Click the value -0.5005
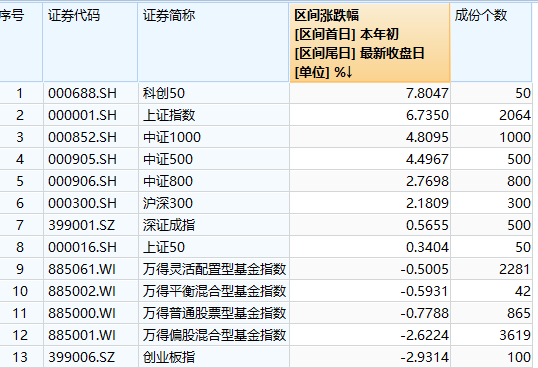Screen dimensions: 538x368 coord(424,269)
